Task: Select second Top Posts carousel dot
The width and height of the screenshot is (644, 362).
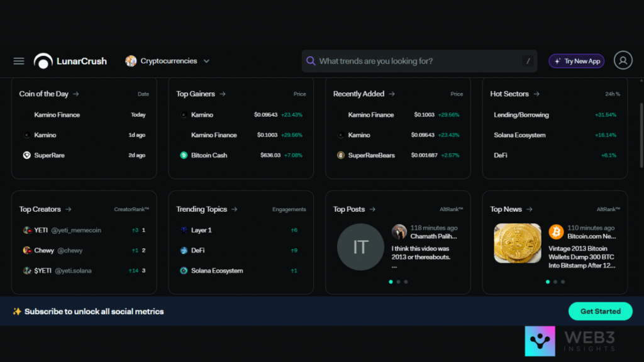Action: pyautogui.click(x=398, y=282)
